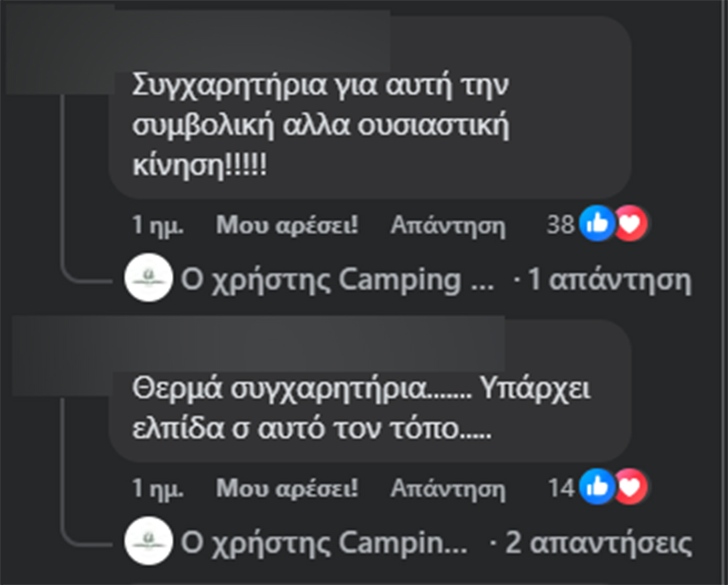Expand the 'Ο χρήστης Camping ...' reply preview
The height and width of the screenshot is (585, 728).
click(x=337, y=279)
